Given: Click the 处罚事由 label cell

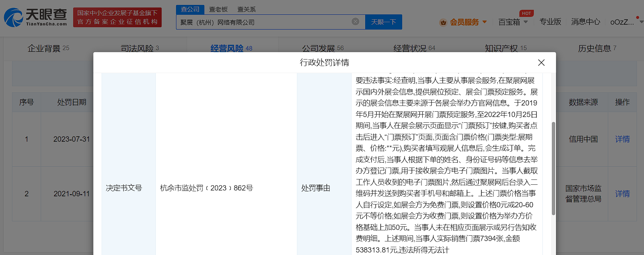Looking at the screenshot, I should (316, 188).
